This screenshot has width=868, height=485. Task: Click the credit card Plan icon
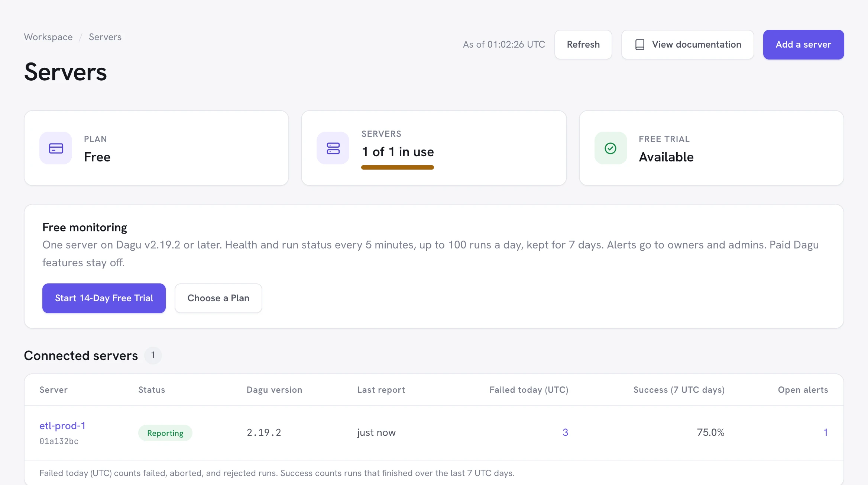[x=56, y=148]
